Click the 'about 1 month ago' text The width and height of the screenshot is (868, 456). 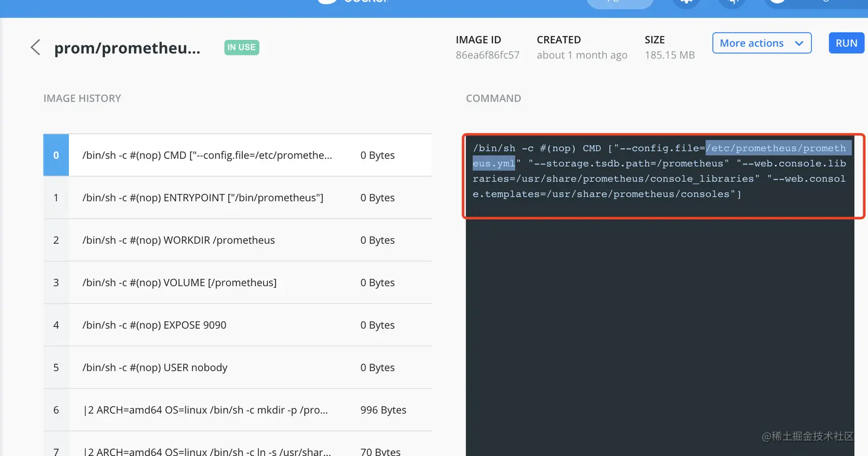(582, 55)
